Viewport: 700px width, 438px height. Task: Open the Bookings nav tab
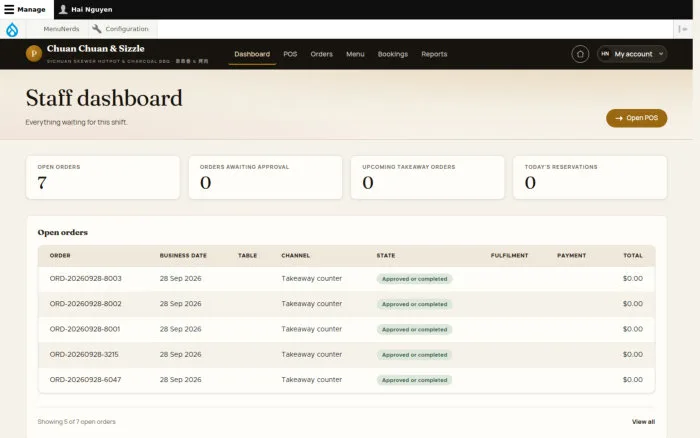[393, 54]
